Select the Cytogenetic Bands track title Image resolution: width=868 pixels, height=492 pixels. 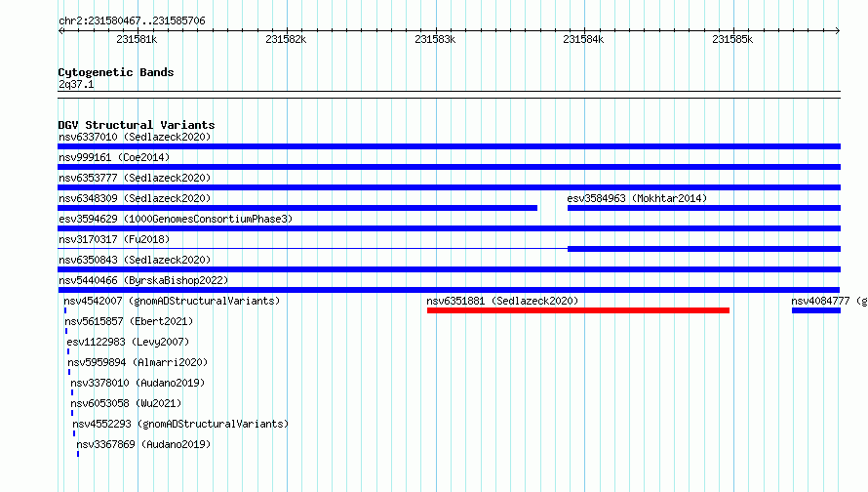[116, 72]
